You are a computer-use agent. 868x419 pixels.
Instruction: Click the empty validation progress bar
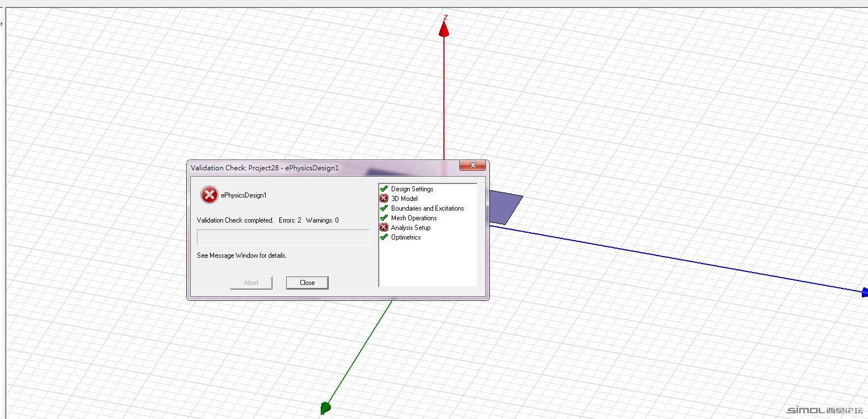[283, 237]
